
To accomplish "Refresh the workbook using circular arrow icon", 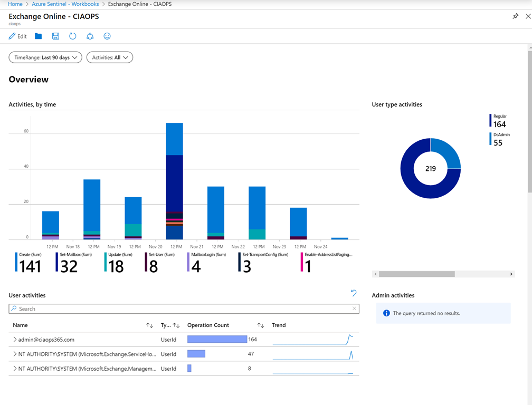I will point(73,36).
